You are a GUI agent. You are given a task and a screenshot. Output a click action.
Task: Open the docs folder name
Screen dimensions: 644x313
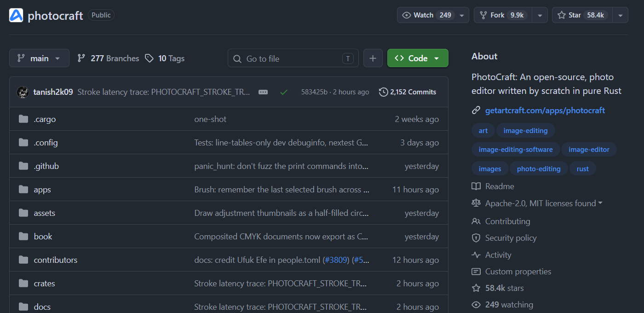click(42, 307)
